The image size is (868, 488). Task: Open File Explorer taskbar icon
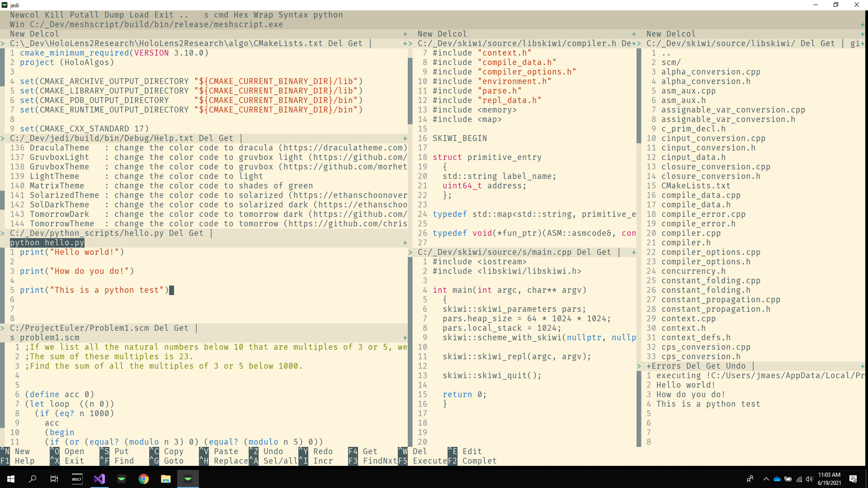166,479
